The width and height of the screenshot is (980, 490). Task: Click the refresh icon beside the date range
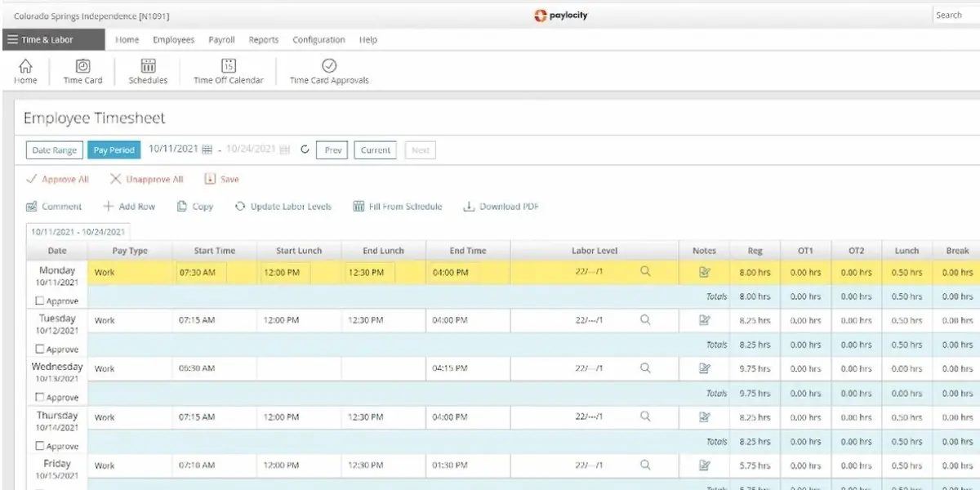[305, 149]
